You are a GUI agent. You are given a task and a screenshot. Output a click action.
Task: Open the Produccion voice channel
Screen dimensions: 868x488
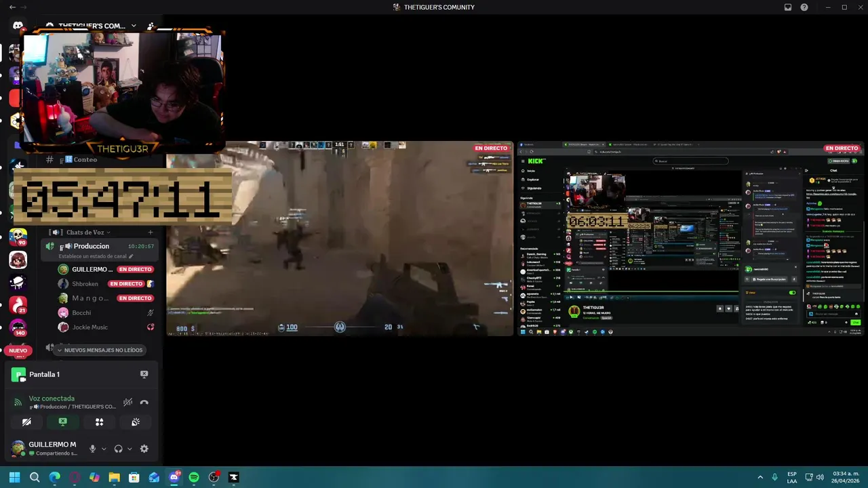click(x=100, y=246)
